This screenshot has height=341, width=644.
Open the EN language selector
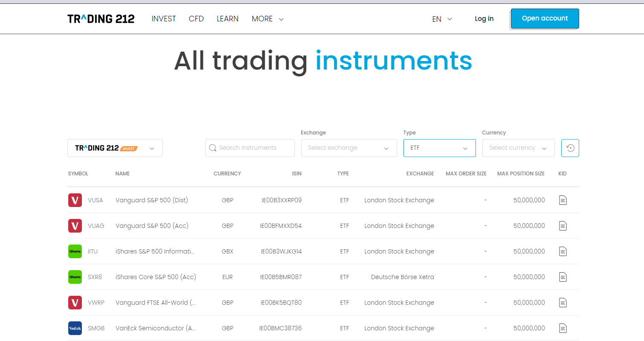442,19
